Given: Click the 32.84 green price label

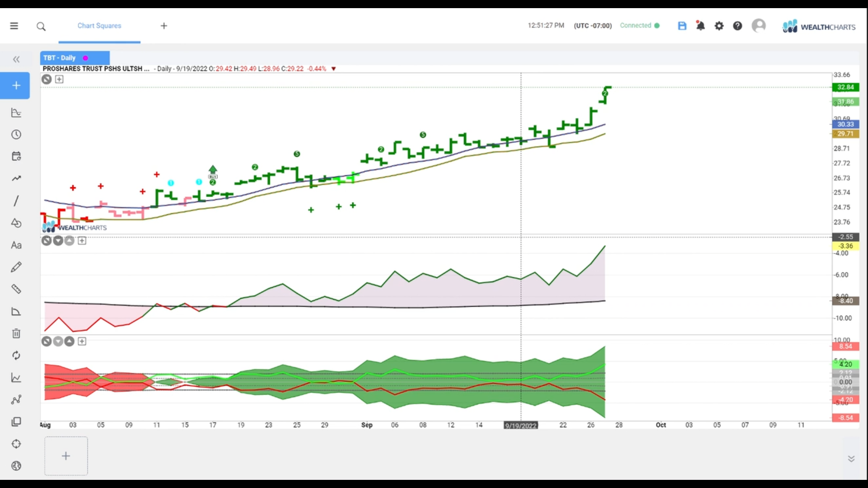Looking at the screenshot, I should point(845,87).
